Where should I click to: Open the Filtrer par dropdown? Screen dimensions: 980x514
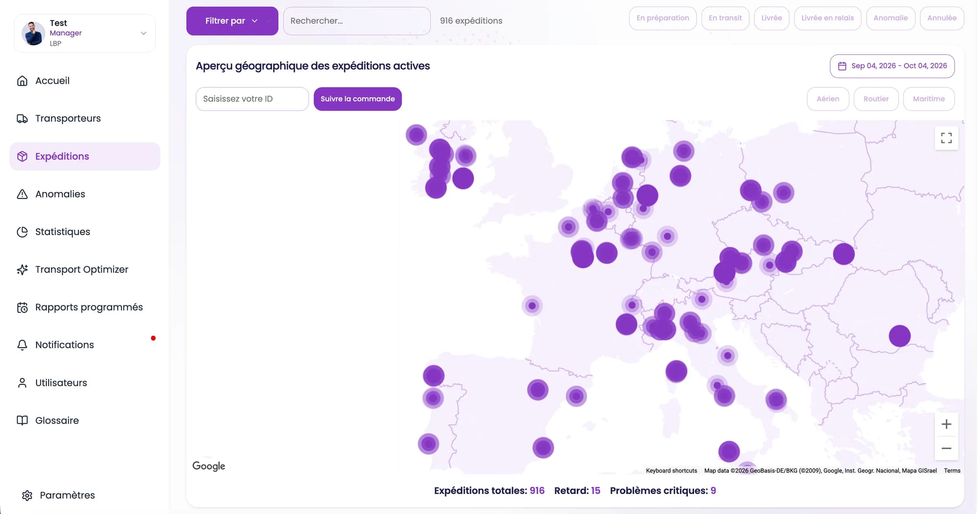pyautogui.click(x=232, y=21)
